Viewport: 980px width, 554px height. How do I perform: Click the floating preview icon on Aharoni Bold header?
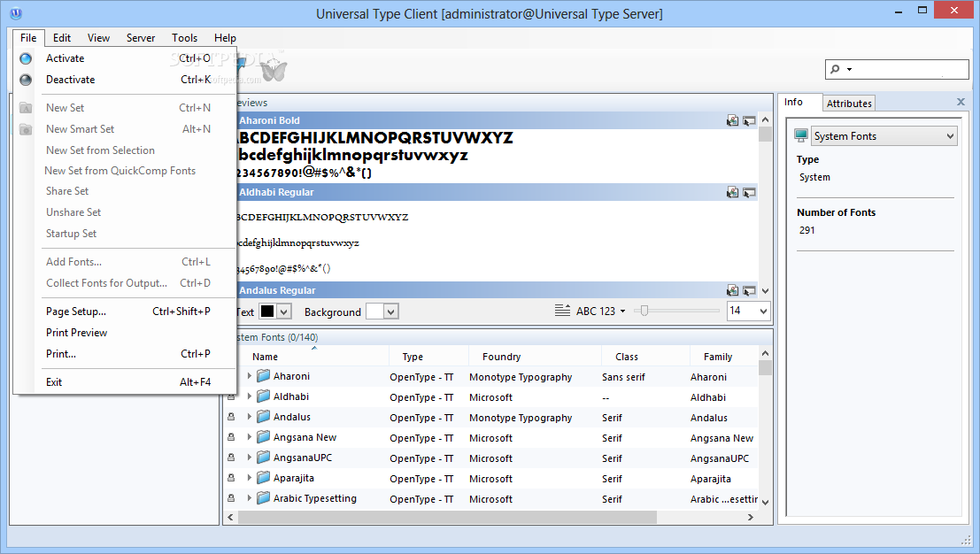click(749, 120)
